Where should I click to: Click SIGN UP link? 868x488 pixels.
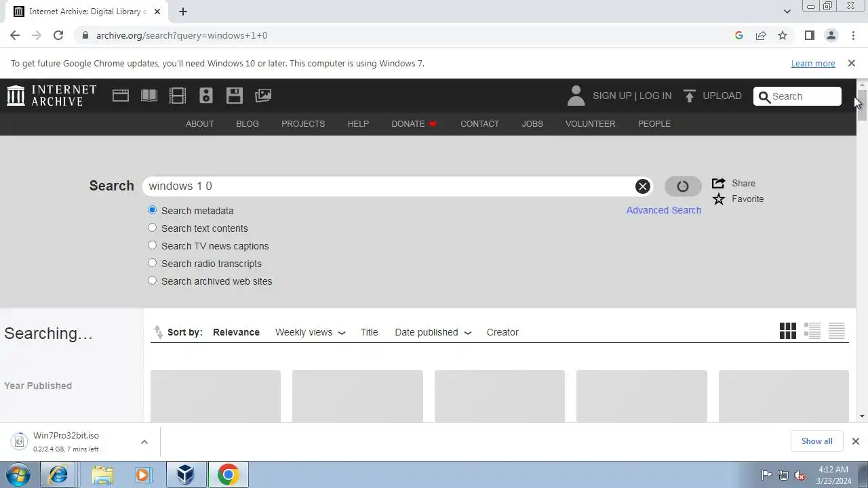click(612, 96)
